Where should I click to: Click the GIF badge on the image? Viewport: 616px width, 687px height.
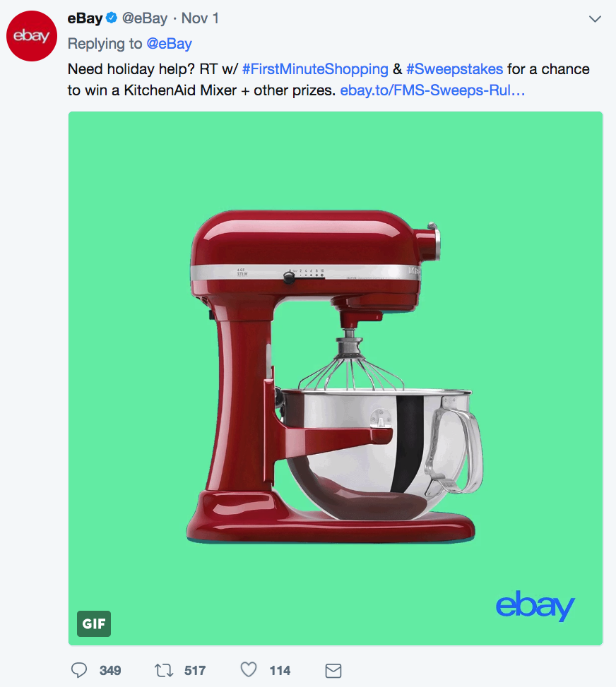tap(94, 623)
